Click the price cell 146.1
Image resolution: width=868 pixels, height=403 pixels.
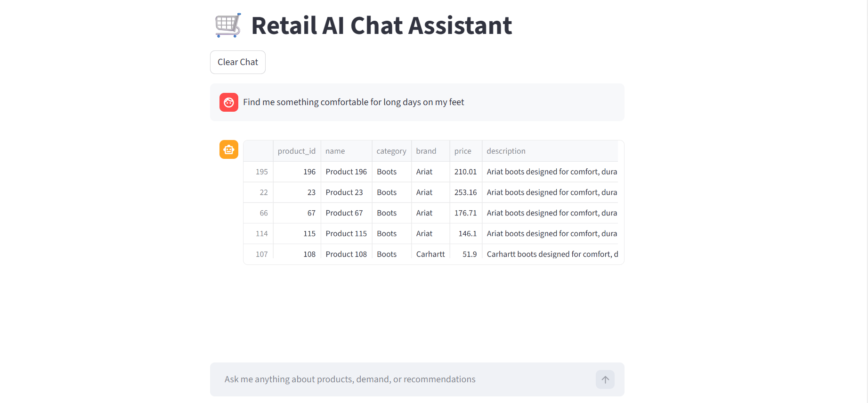click(466, 234)
